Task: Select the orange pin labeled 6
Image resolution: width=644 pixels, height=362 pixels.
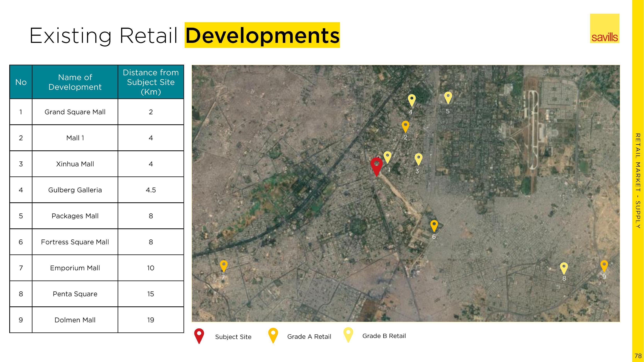Action: coord(434,225)
